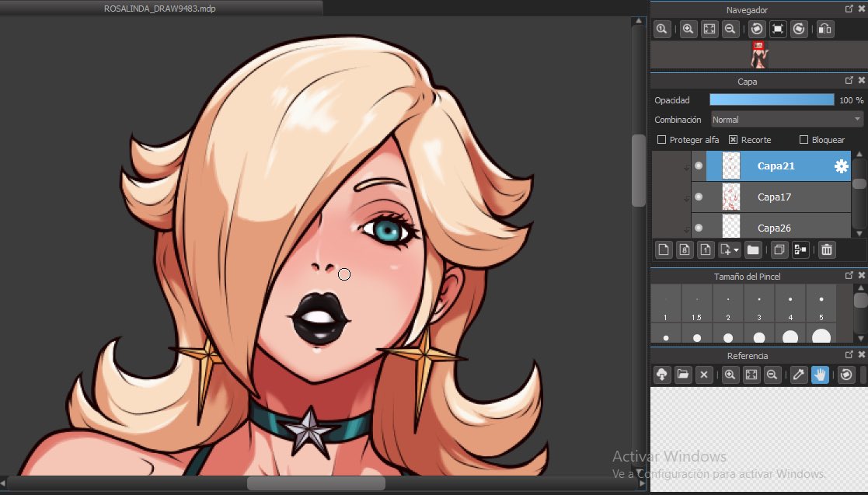868x495 pixels.
Task: Flip canvas horizontally in Navegador
Action: [824, 30]
